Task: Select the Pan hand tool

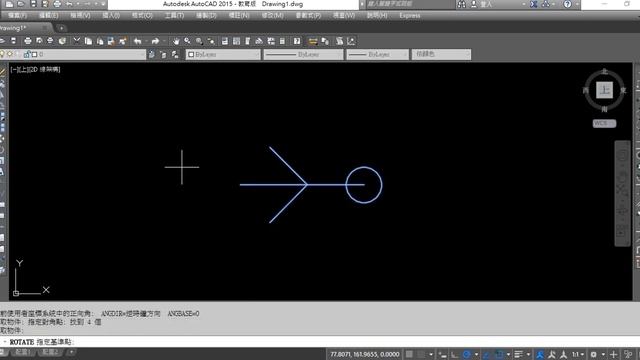Action: pyautogui.click(x=176, y=41)
